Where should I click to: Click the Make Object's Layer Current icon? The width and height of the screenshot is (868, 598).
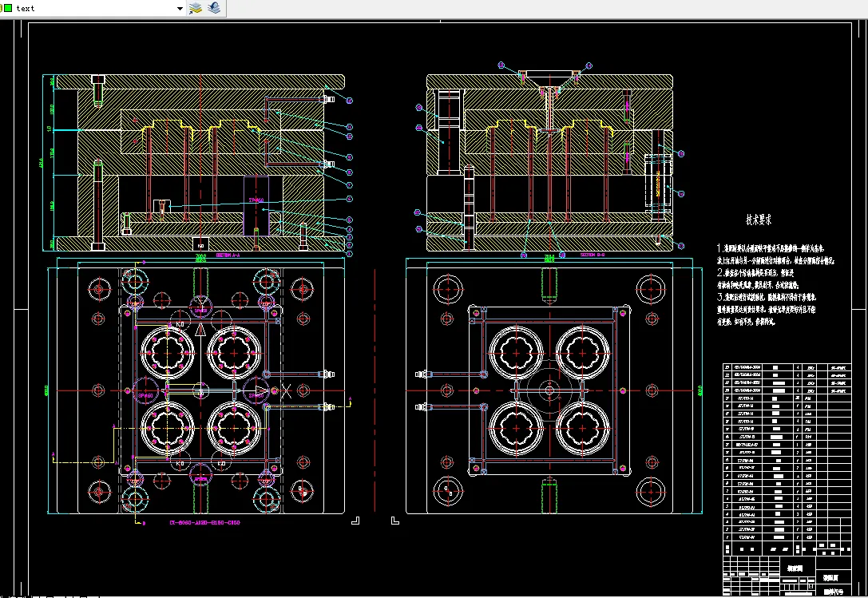pos(196,8)
